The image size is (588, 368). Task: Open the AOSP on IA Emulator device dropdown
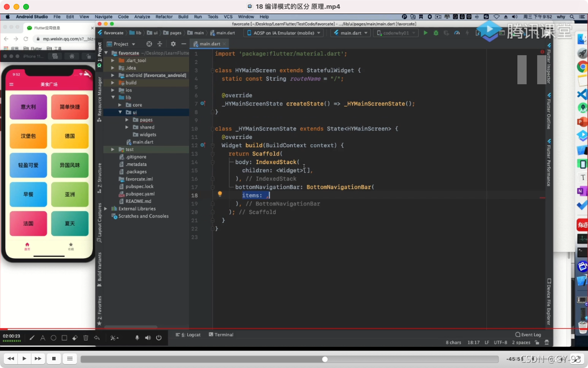click(285, 33)
